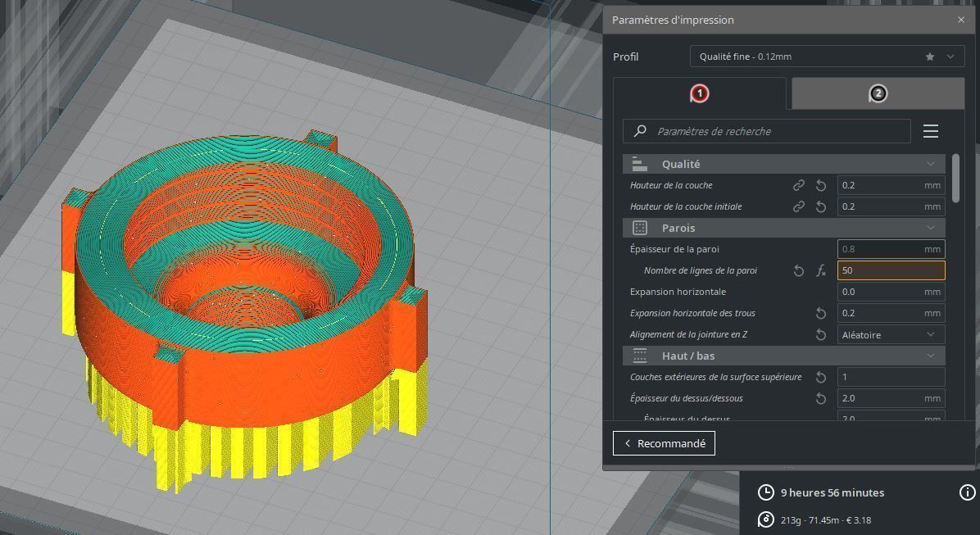Click the clock print time icon

pyautogui.click(x=765, y=492)
